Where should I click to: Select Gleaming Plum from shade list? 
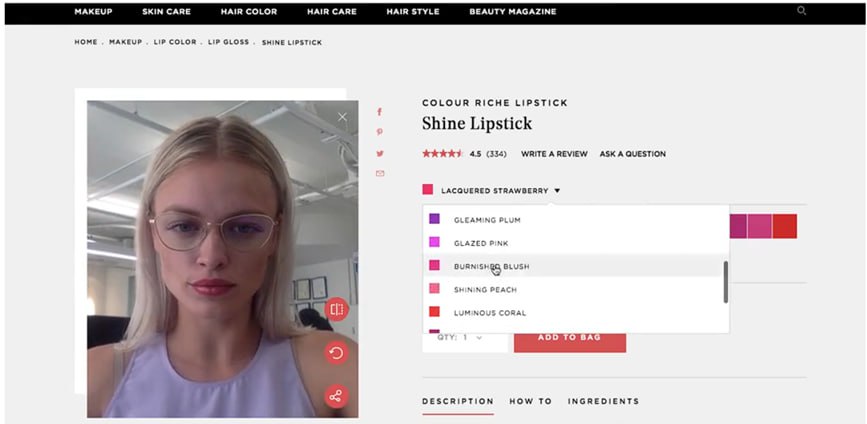[x=576, y=220]
